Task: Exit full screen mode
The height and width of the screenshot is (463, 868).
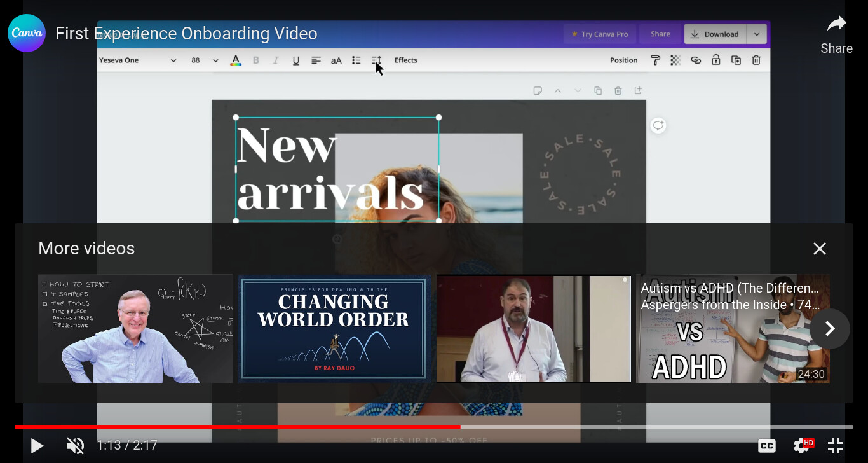Action: coord(836,446)
